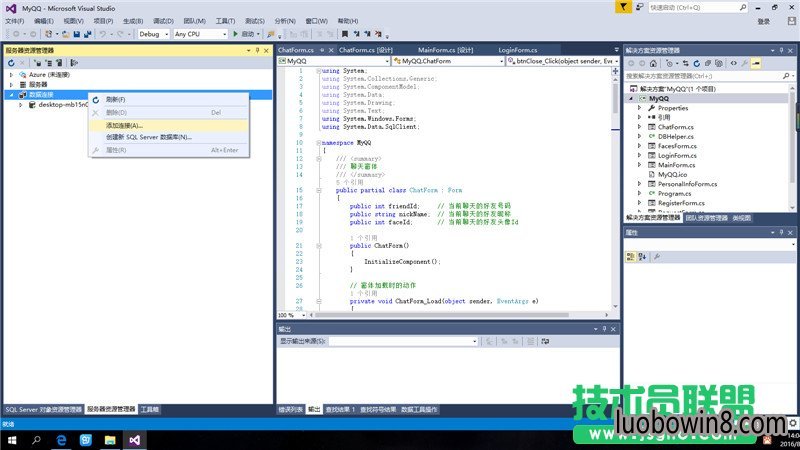Click the Sync with Active Document icon
The image size is (800, 450).
pyautogui.click(x=685, y=63)
